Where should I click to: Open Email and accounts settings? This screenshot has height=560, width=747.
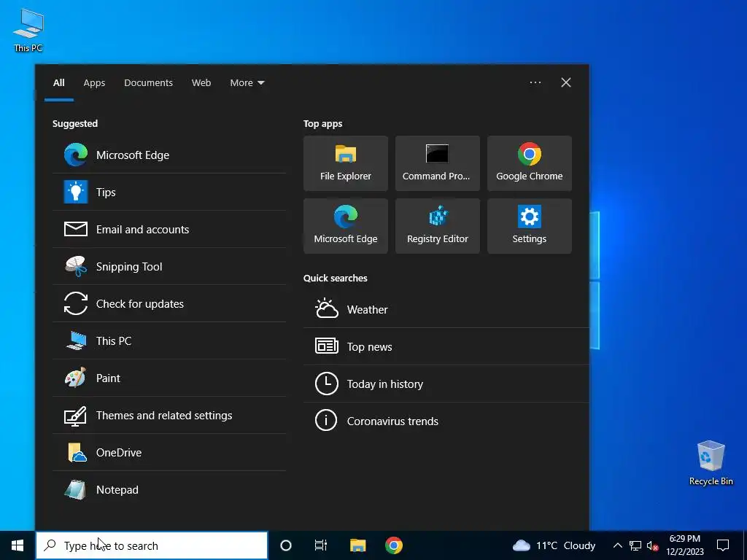[x=169, y=229]
